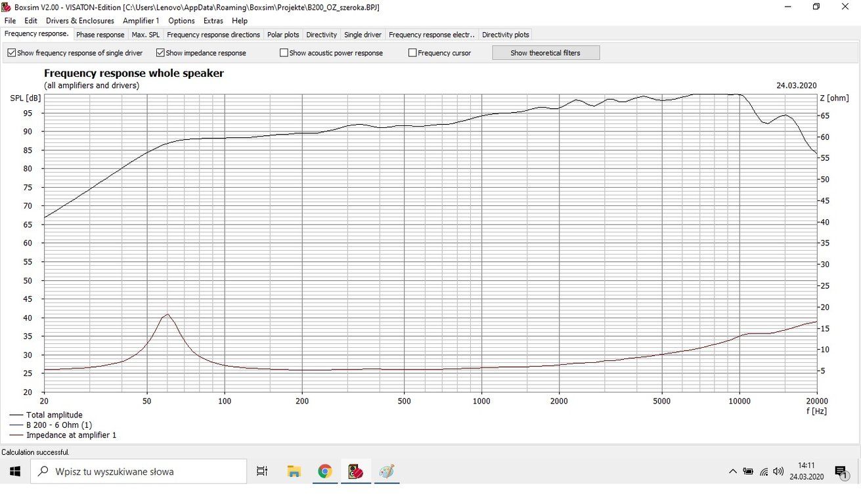Screen dimensions: 861x504
Task: Open Chrome from the taskbar
Action: (325, 471)
